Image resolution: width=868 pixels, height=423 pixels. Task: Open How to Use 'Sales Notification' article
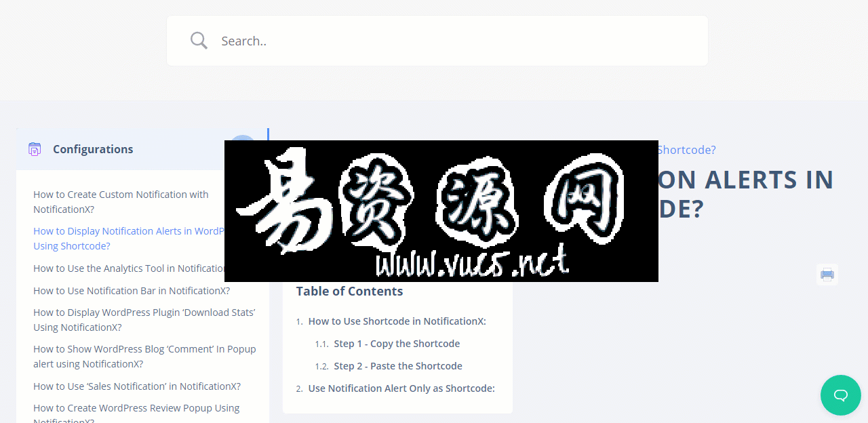click(x=137, y=386)
